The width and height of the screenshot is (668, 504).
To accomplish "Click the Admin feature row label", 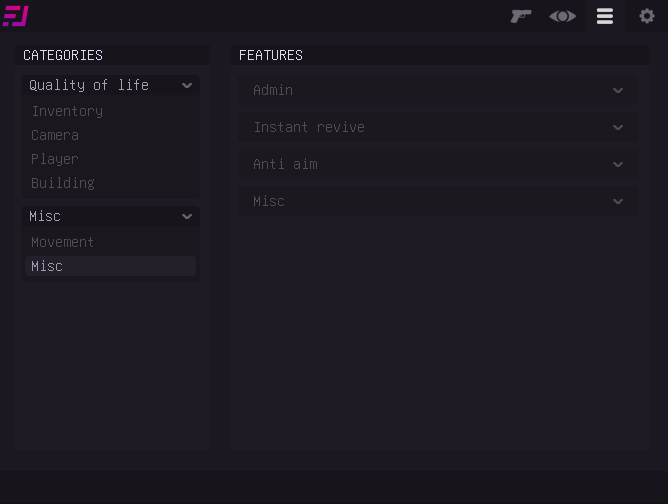I will [x=273, y=90].
